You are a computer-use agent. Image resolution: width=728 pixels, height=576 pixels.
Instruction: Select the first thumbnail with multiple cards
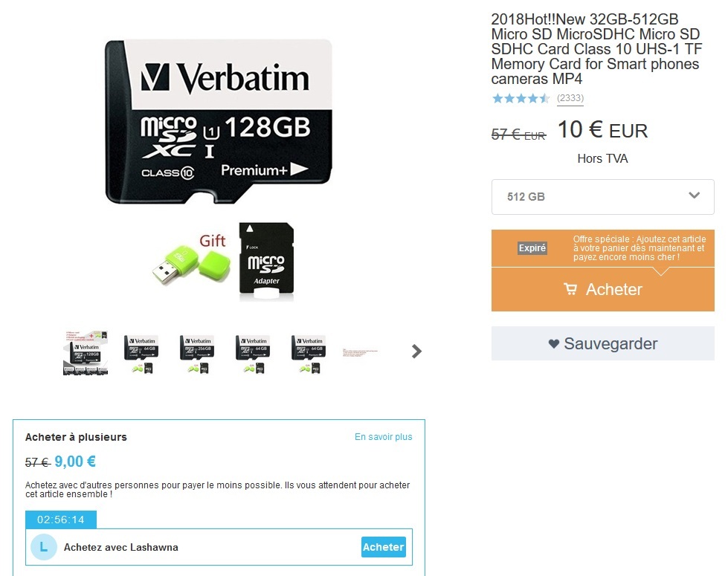[x=86, y=353]
